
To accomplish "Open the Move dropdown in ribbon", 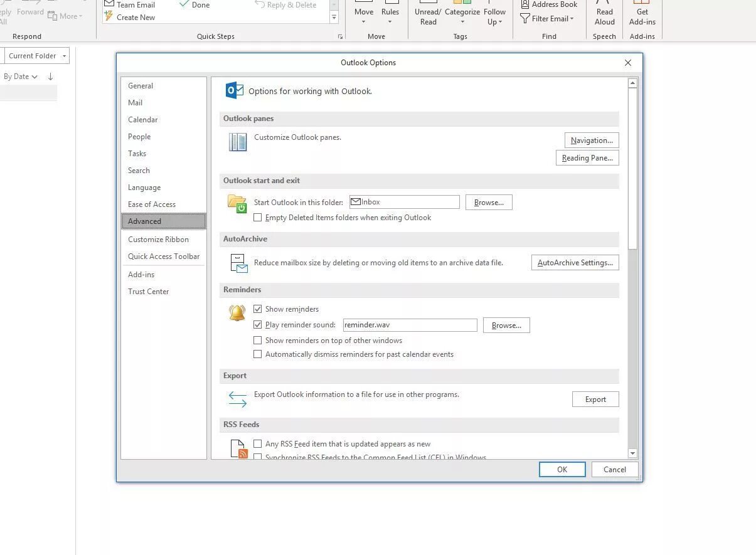I will pos(364,13).
